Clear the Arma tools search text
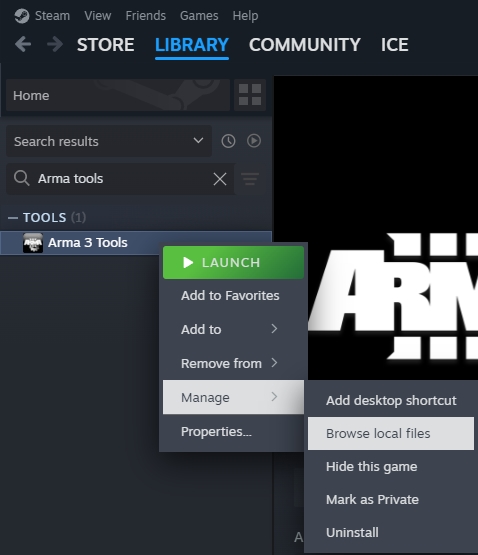This screenshot has width=478, height=555. click(x=220, y=179)
